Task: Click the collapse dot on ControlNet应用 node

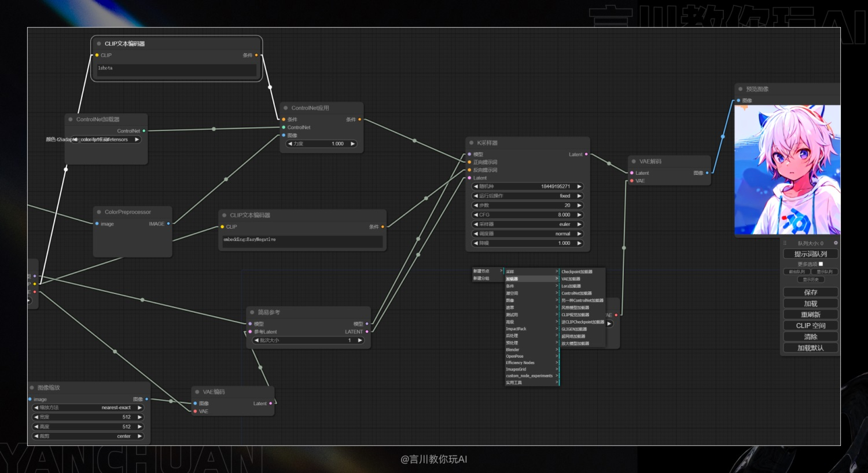Action: 286,108
